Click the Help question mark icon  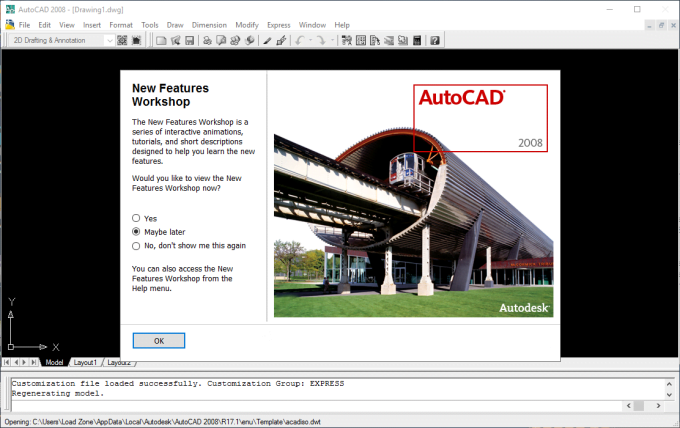(x=435, y=41)
